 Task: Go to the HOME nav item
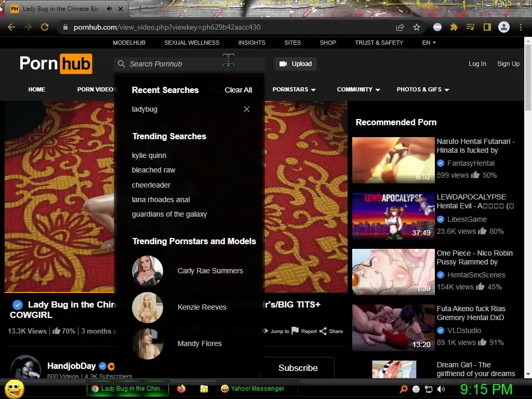point(37,89)
